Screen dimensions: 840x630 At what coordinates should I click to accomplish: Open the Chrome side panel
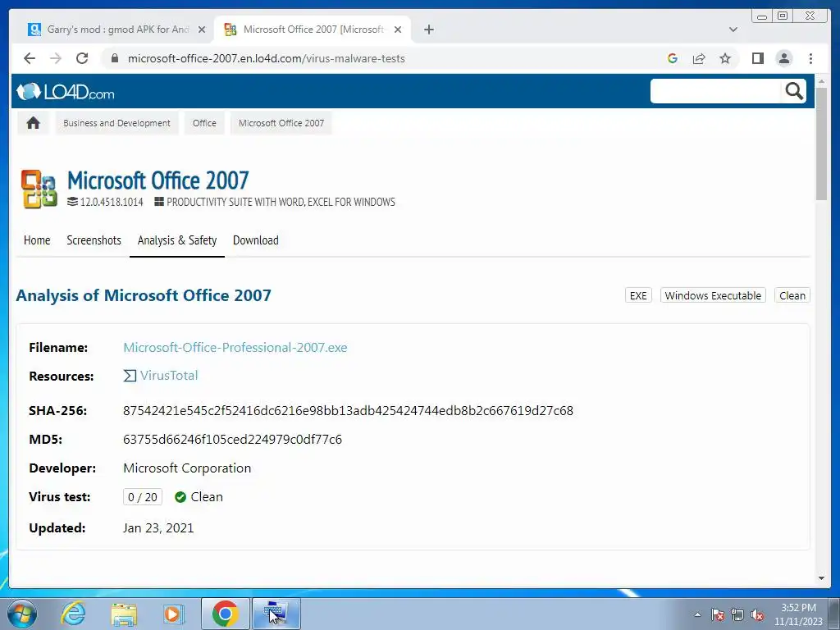point(757,58)
